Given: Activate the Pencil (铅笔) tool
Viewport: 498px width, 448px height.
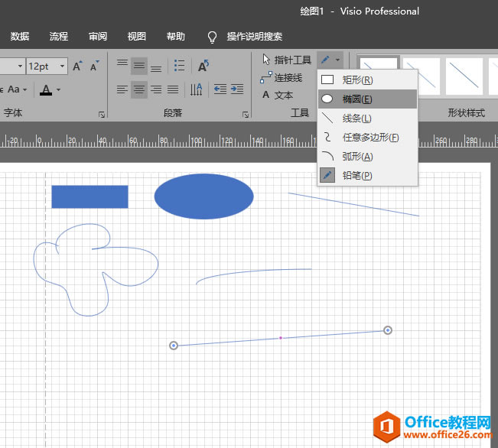Looking at the screenshot, I should [367, 176].
